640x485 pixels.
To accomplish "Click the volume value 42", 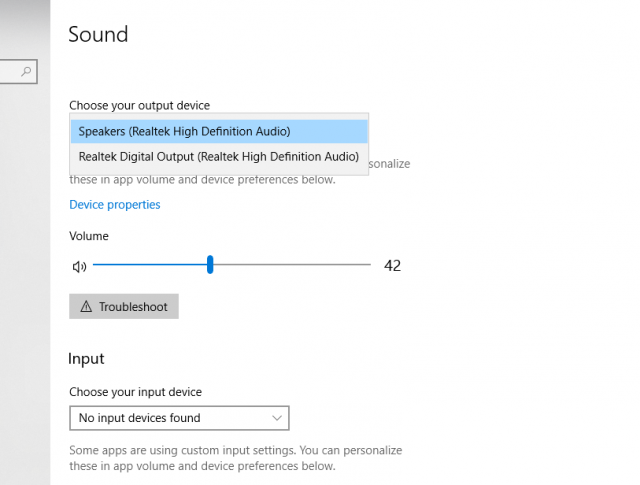I will (392, 266).
